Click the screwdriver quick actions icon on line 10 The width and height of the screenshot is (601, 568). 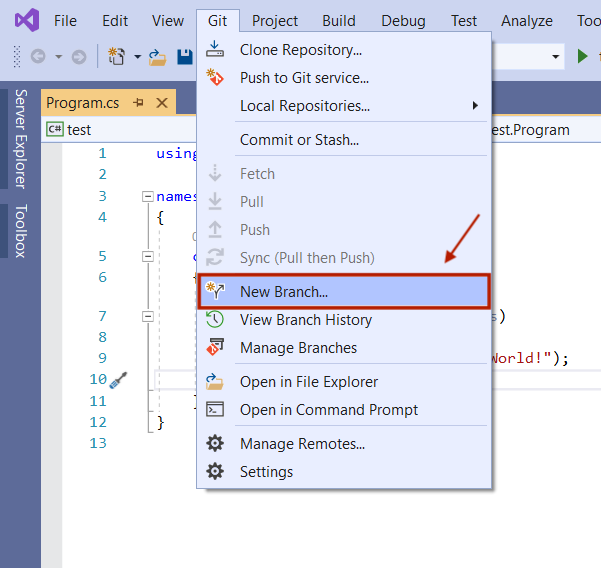[118, 380]
